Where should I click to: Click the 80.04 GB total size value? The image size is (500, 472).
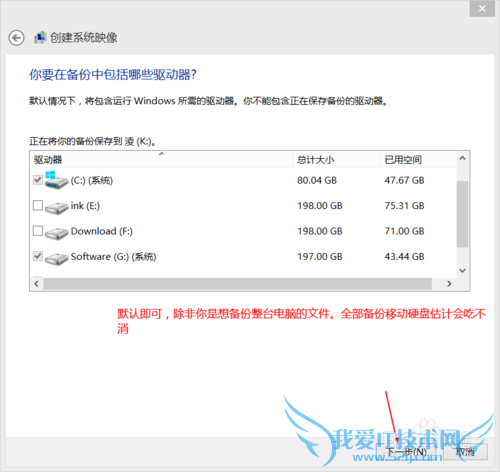pos(317,180)
